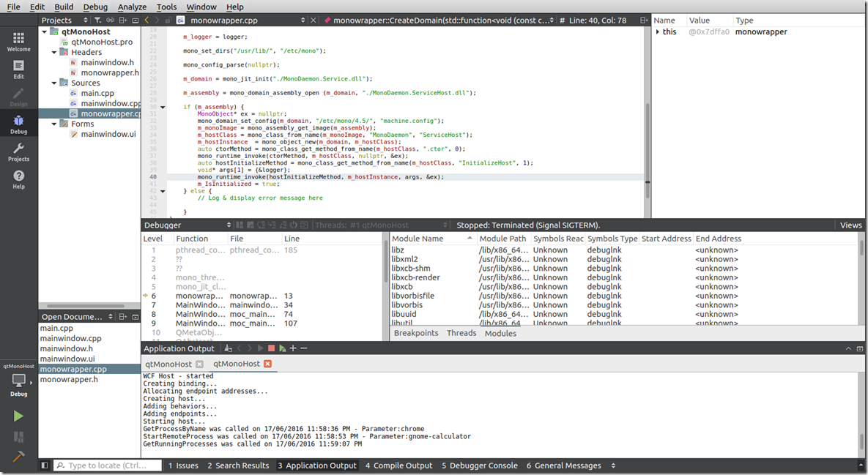This screenshot has width=868, height=475.
Task: Open the Issues pane from status bar
Action: (183, 465)
